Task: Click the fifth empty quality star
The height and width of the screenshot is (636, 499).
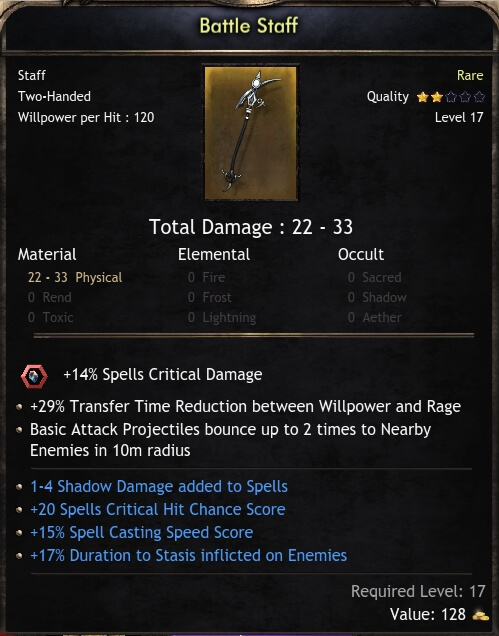Action: 479,97
